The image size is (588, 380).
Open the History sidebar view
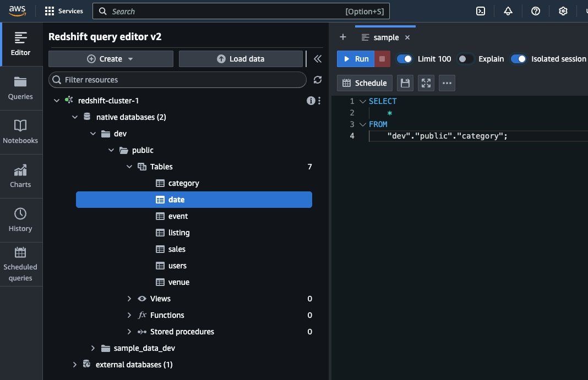(20, 220)
